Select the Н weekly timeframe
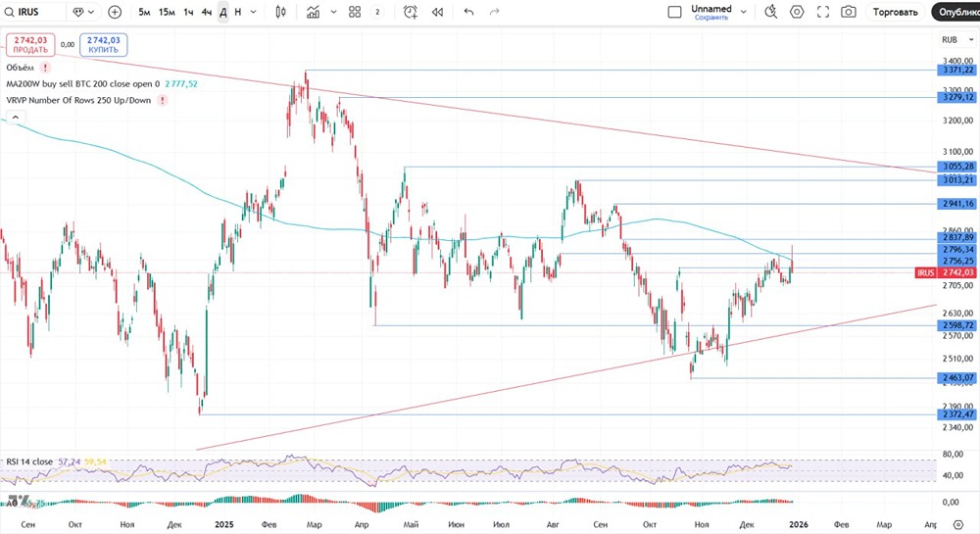980x534 pixels. (x=237, y=12)
